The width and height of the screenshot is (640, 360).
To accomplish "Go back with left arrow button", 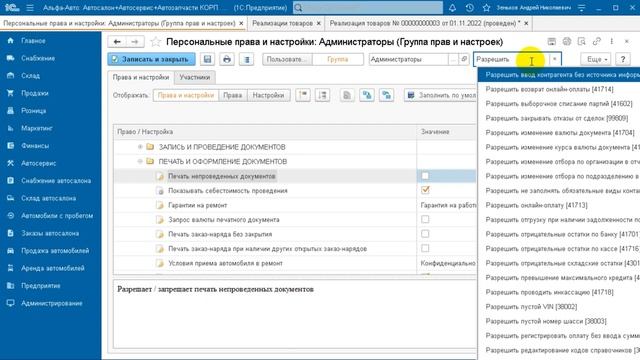I will click(x=117, y=42).
